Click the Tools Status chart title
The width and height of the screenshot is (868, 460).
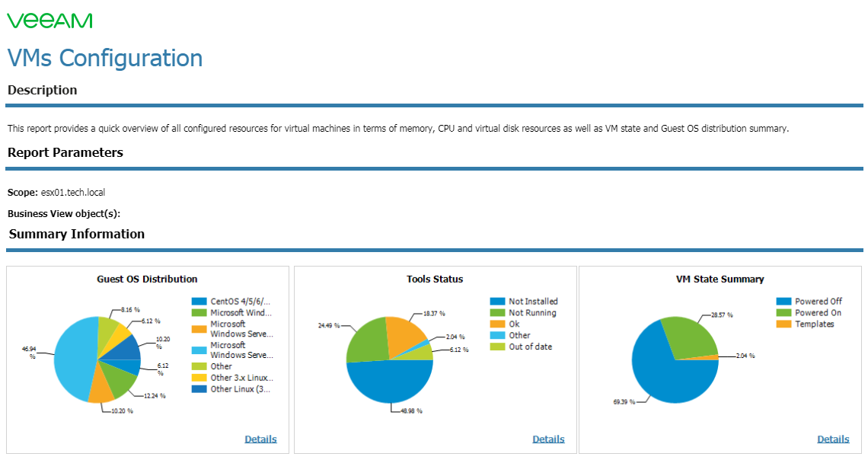pos(435,279)
